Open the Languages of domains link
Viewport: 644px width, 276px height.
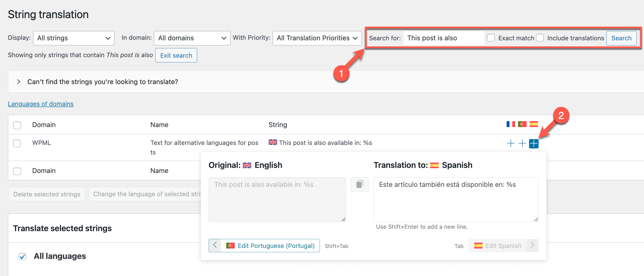(41, 104)
